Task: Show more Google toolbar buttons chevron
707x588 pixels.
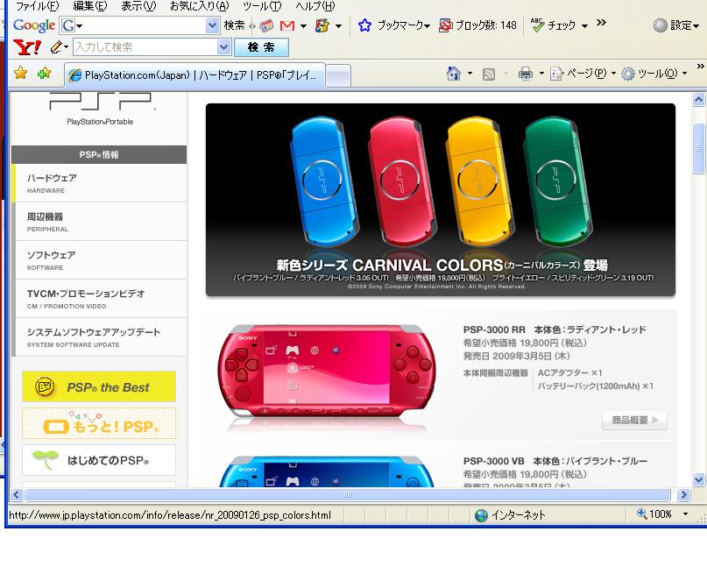Action: point(601,23)
